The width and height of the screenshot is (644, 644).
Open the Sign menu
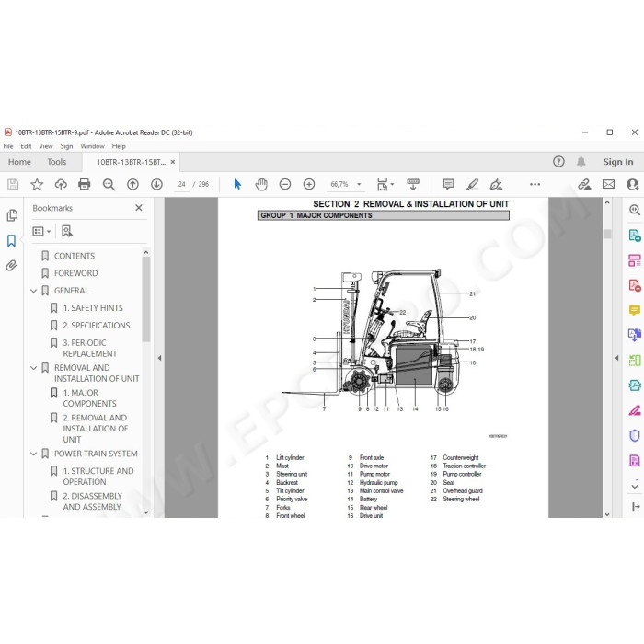coord(66,146)
